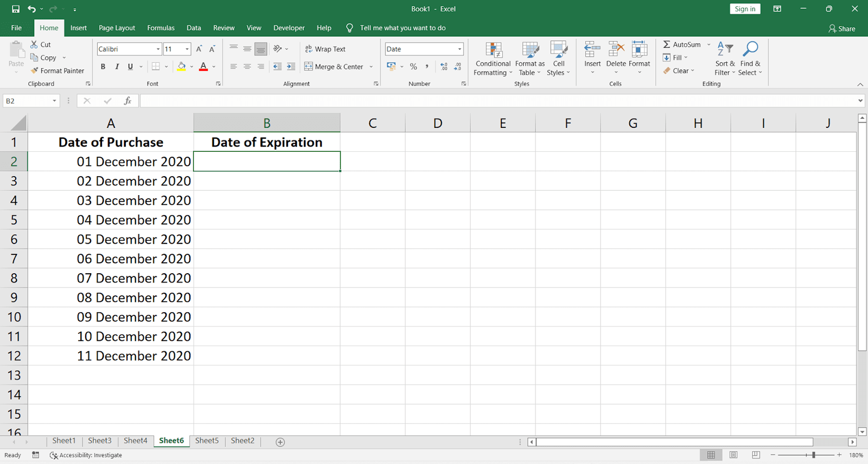This screenshot has height=464, width=868.
Task: Click the Sign in button
Action: [x=745, y=9]
